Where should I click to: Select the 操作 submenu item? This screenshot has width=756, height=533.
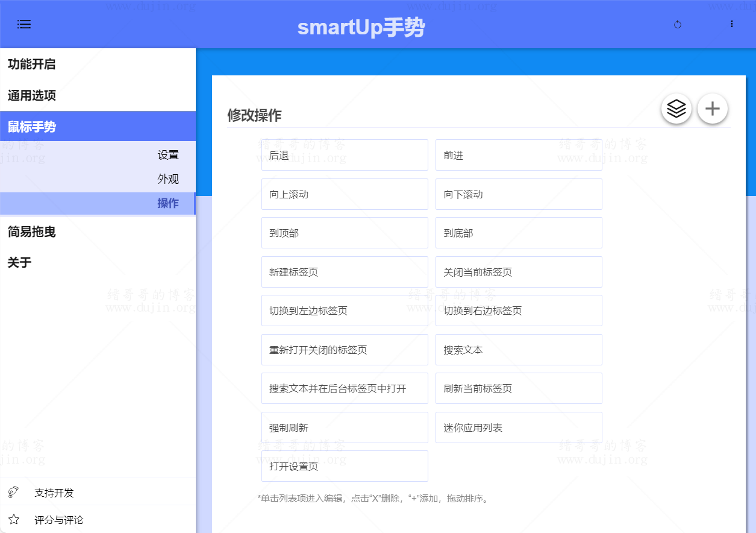[x=98, y=203]
